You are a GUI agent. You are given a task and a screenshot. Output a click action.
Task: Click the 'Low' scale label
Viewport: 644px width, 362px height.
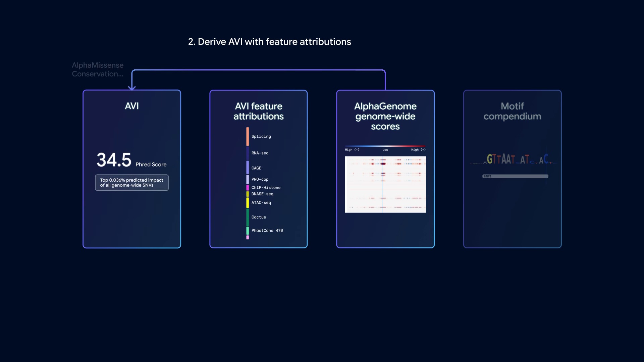click(x=385, y=150)
